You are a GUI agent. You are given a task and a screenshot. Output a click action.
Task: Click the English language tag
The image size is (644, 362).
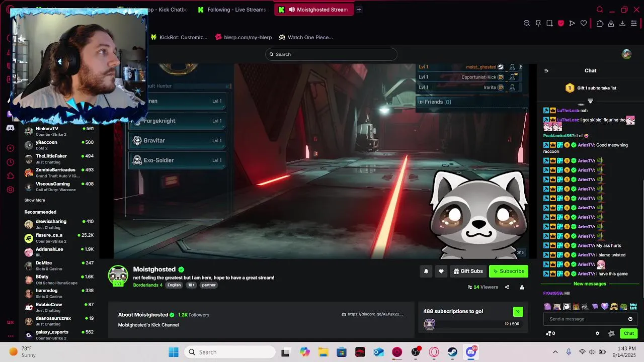174,285
